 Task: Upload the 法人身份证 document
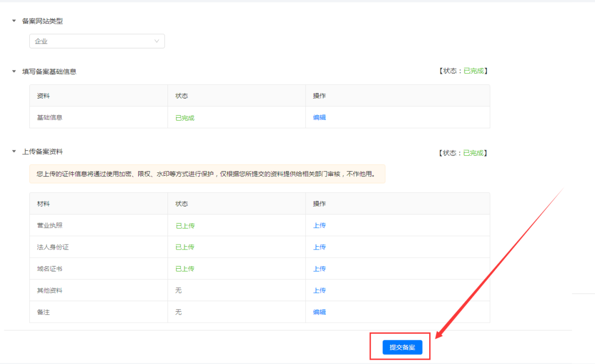(x=320, y=247)
